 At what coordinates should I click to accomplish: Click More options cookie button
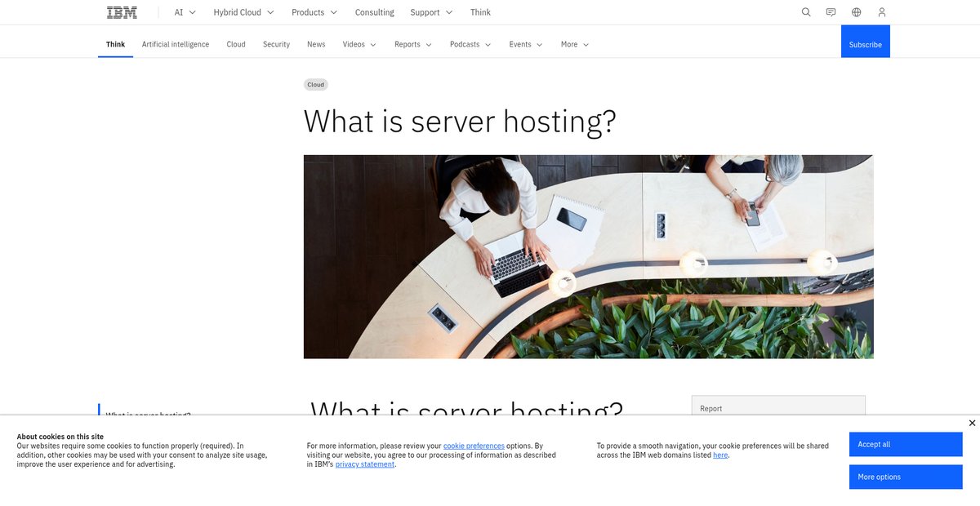click(x=906, y=477)
